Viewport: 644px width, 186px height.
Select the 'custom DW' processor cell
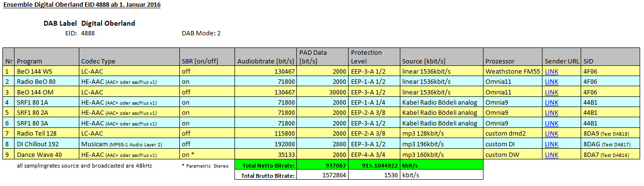click(513, 154)
